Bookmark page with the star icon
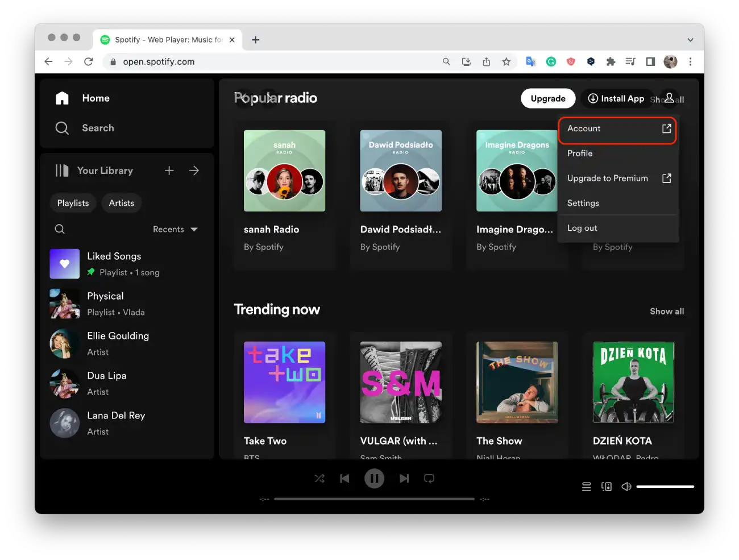The image size is (739, 560). (x=506, y=62)
